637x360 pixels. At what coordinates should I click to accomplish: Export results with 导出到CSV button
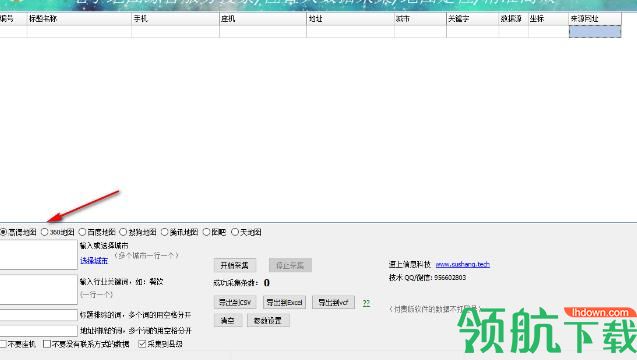coord(235,303)
